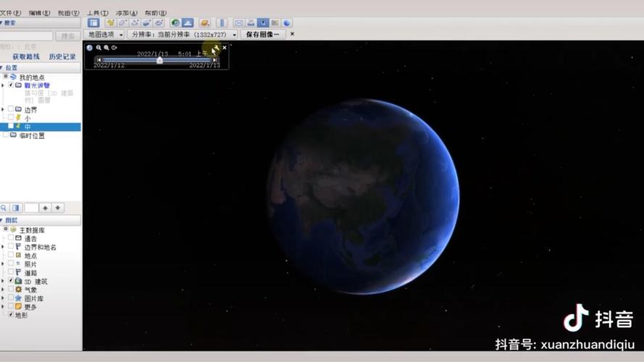Zoom out the time slider range

(99, 48)
